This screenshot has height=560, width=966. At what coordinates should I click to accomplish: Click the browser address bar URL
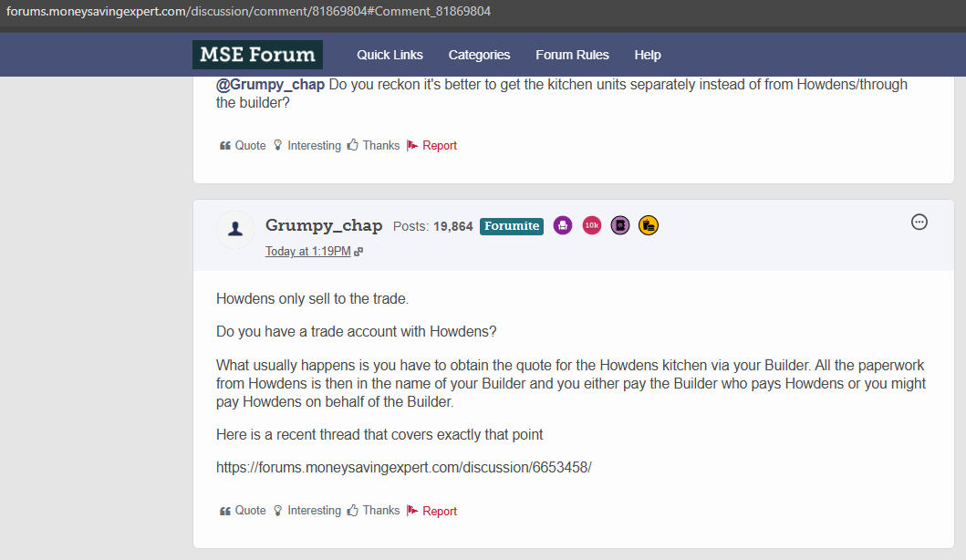(x=249, y=11)
